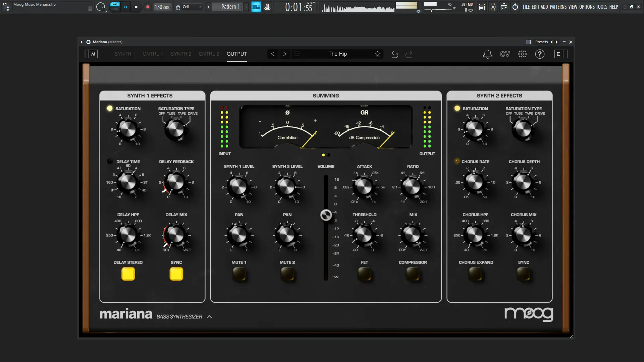
Task: Enable the Mute 1 button
Action: [x=239, y=274]
